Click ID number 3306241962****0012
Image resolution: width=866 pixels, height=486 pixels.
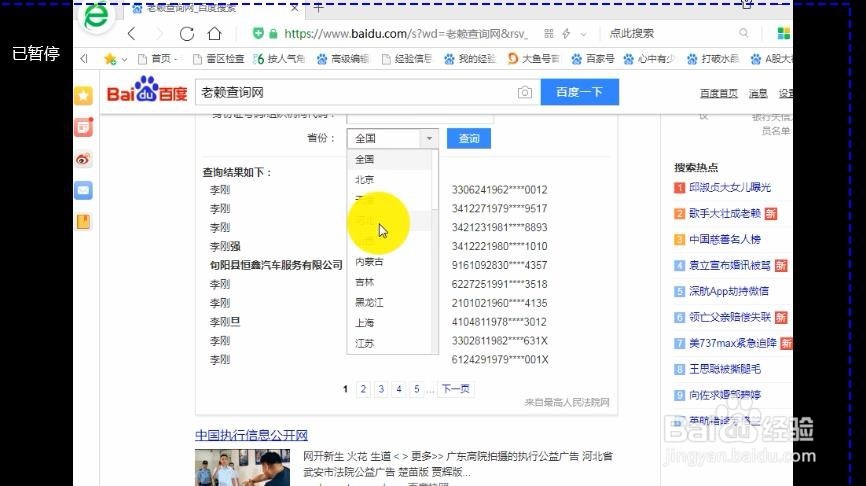499,190
